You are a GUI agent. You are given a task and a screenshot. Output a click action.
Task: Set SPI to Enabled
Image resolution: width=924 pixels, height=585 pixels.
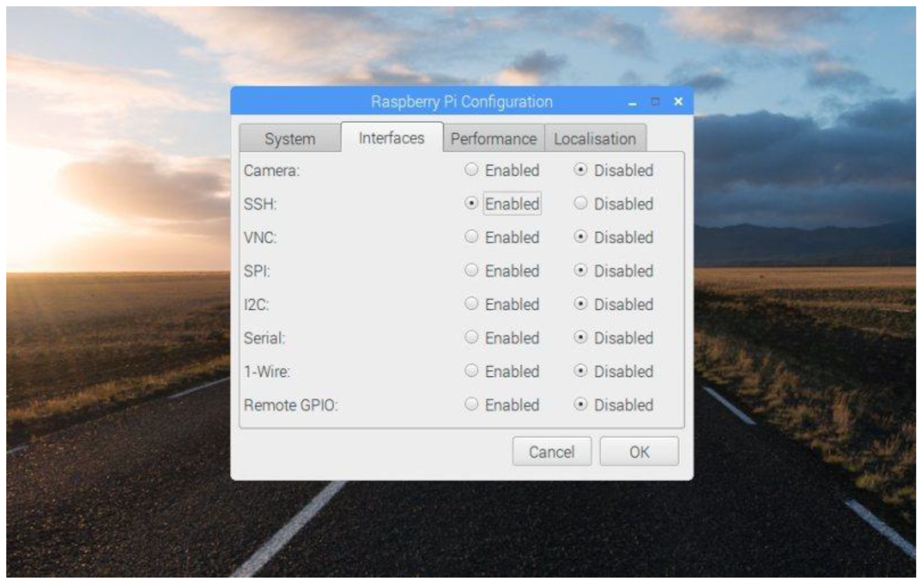[x=471, y=271]
